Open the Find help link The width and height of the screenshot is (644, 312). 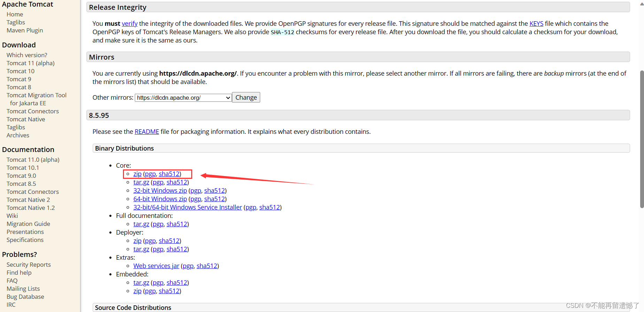point(19,273)
